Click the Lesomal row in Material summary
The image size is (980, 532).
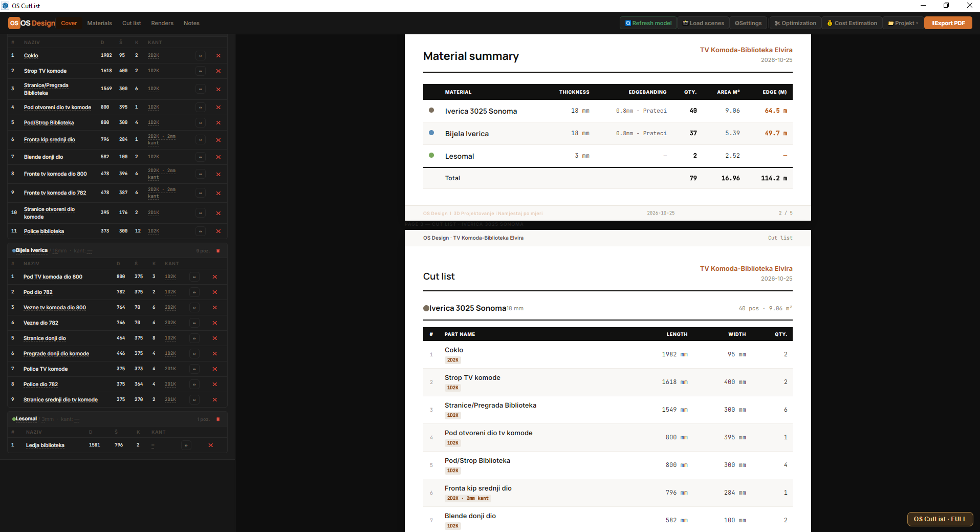pyautogui.click(x=607, y=156)
